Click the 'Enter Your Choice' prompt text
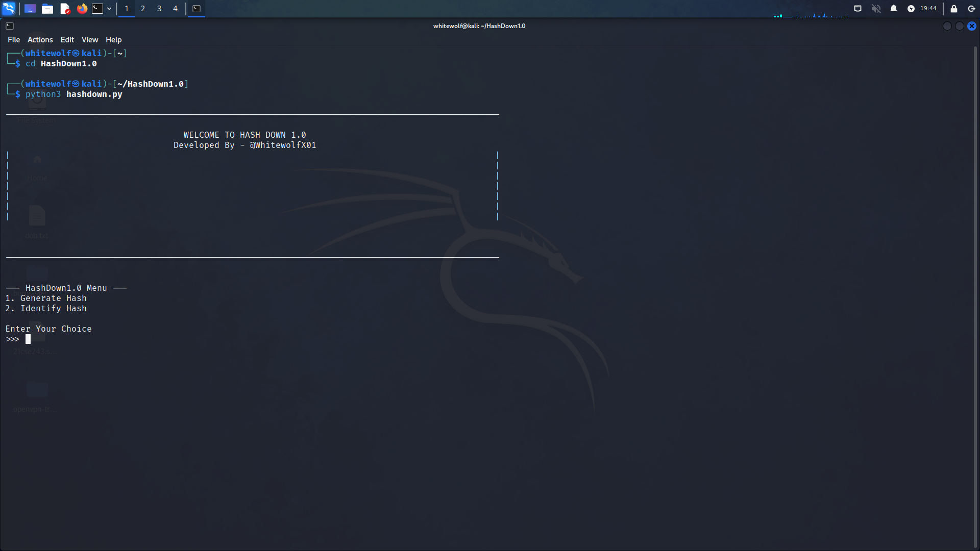 click(x=48, y=329)
